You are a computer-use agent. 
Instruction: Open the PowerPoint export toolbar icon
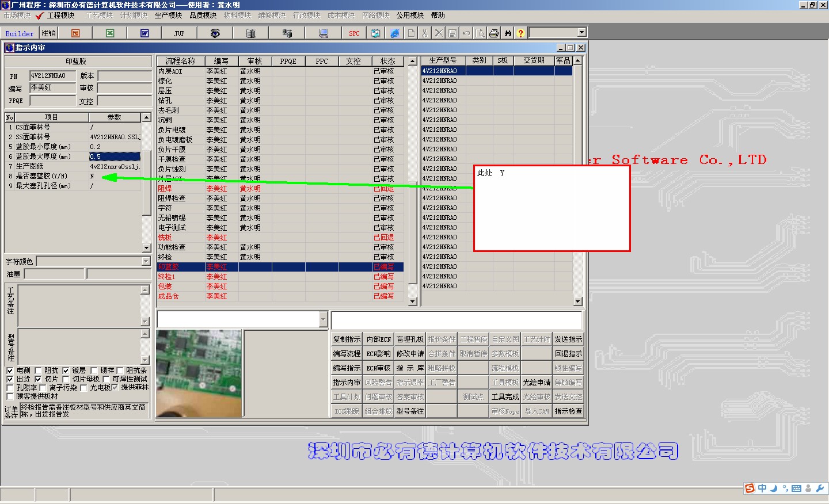click(x=75, y=33)
